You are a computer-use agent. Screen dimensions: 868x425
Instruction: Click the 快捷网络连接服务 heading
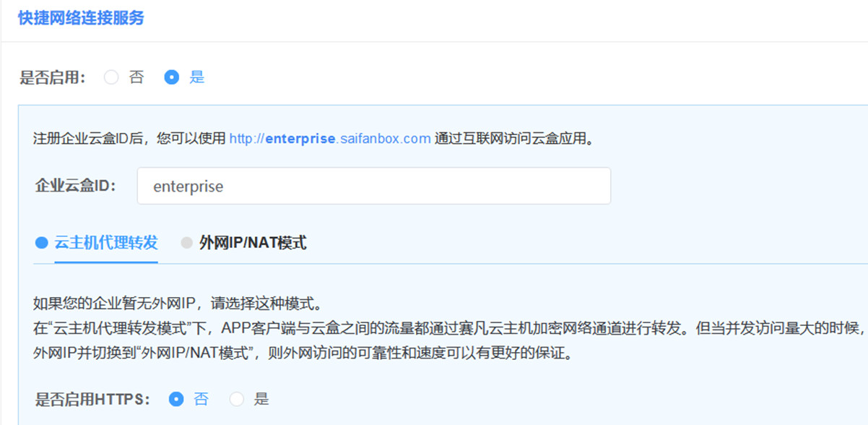pos(81,18)
